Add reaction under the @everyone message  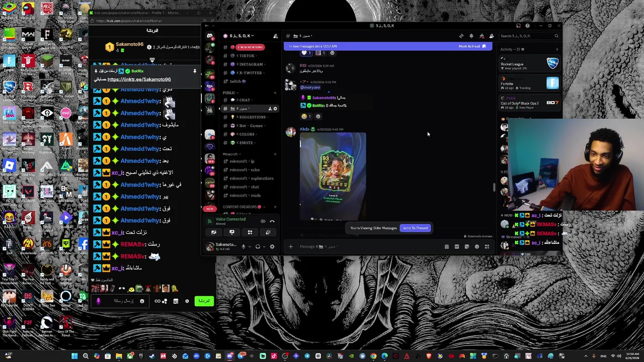pyautogui.click(x=318, y=116)
